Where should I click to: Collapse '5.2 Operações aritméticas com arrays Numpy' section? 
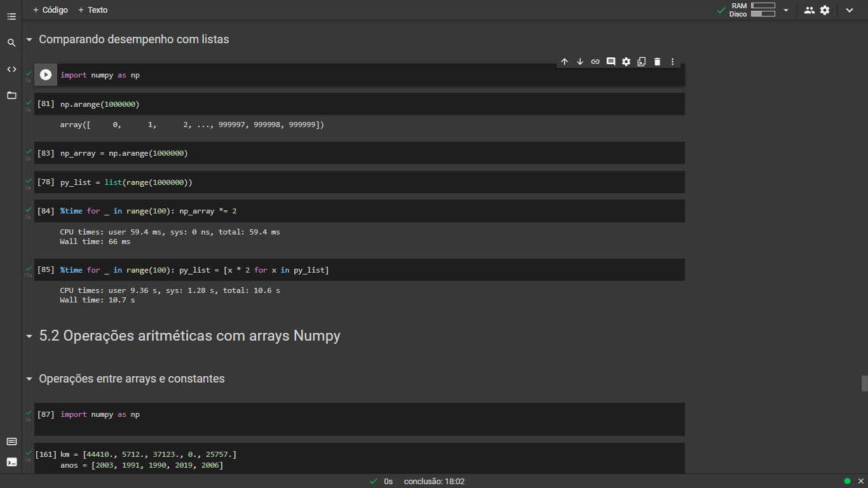[x=29, y=336]
